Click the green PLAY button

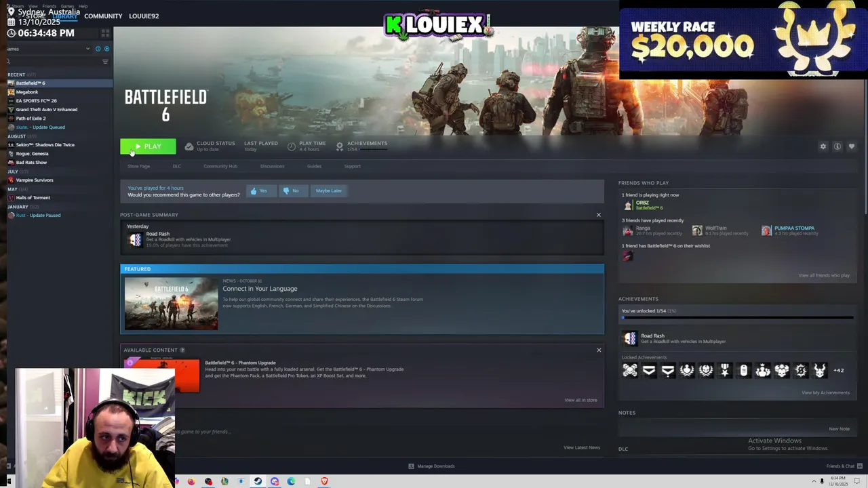(x=148, y=146)
